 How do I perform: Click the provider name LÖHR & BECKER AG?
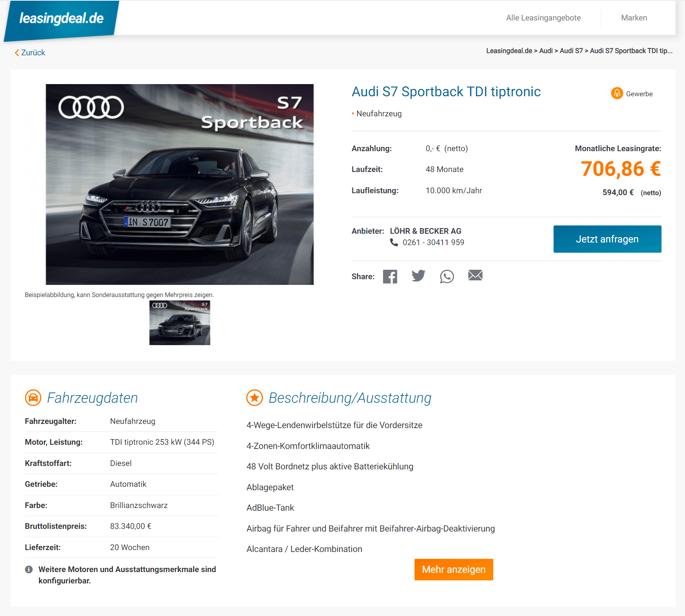click(x=425, y=231)
